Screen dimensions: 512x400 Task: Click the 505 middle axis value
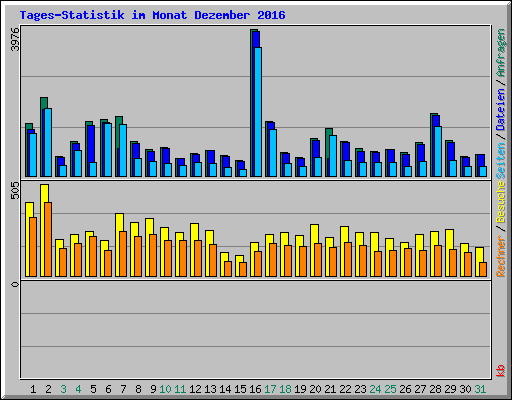[15, 190]
